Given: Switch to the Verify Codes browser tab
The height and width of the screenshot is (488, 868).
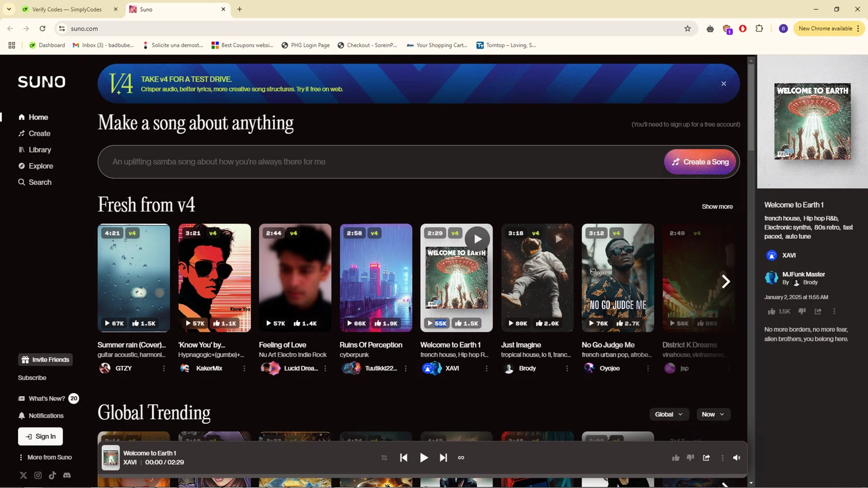Looking at the screenshot, I should pyautogui.click(x=67, y=9).
